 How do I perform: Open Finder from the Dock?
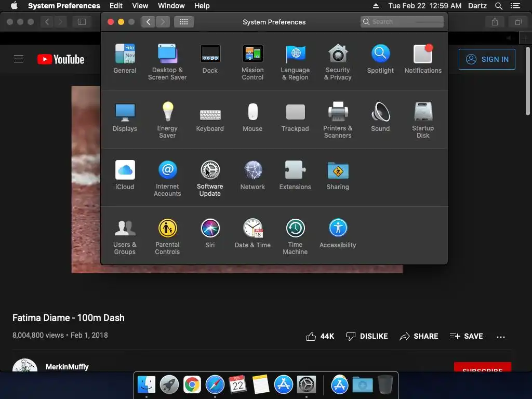[147, 385]
